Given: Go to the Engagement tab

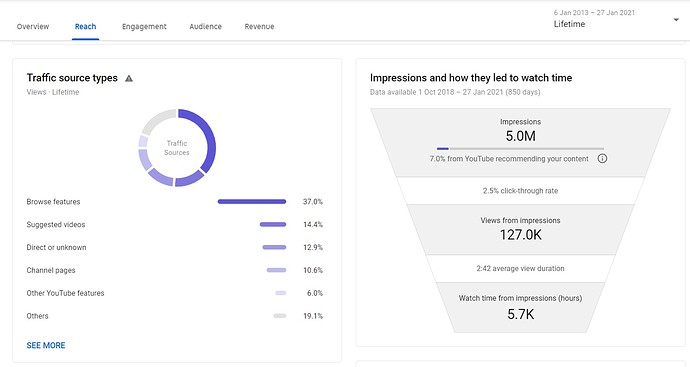Looking at the screenshot, I should tap(144, 26).
